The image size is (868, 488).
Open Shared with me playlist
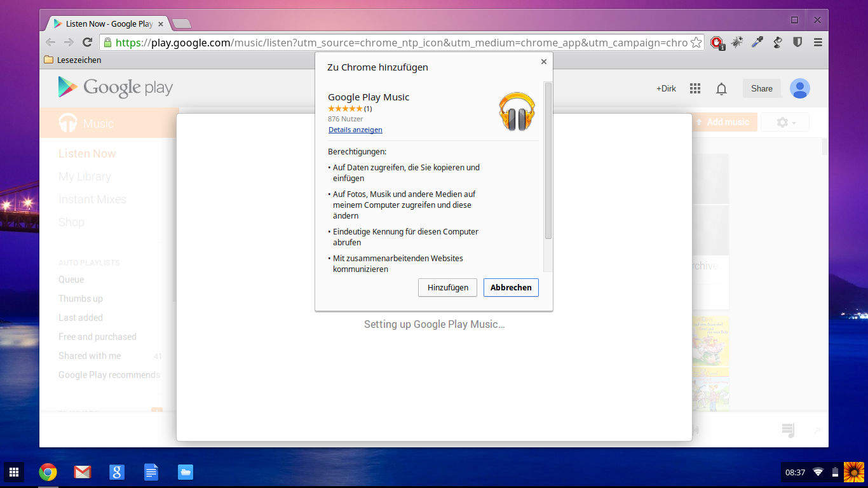point(90,356)
